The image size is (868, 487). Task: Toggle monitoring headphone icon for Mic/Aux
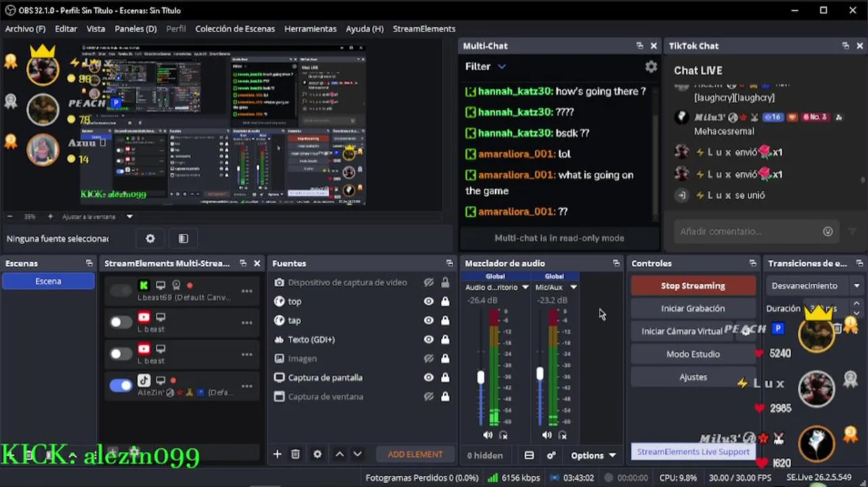(562, 435)
